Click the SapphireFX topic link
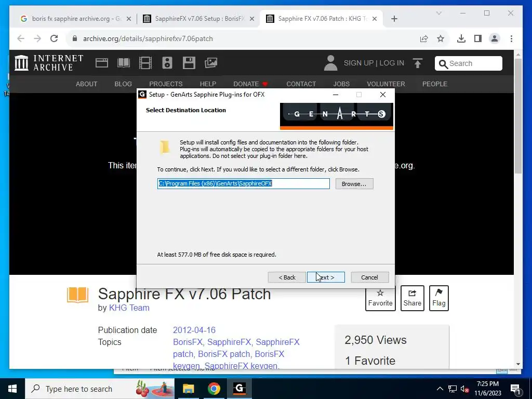532x399 pixels. coord(229,342)
